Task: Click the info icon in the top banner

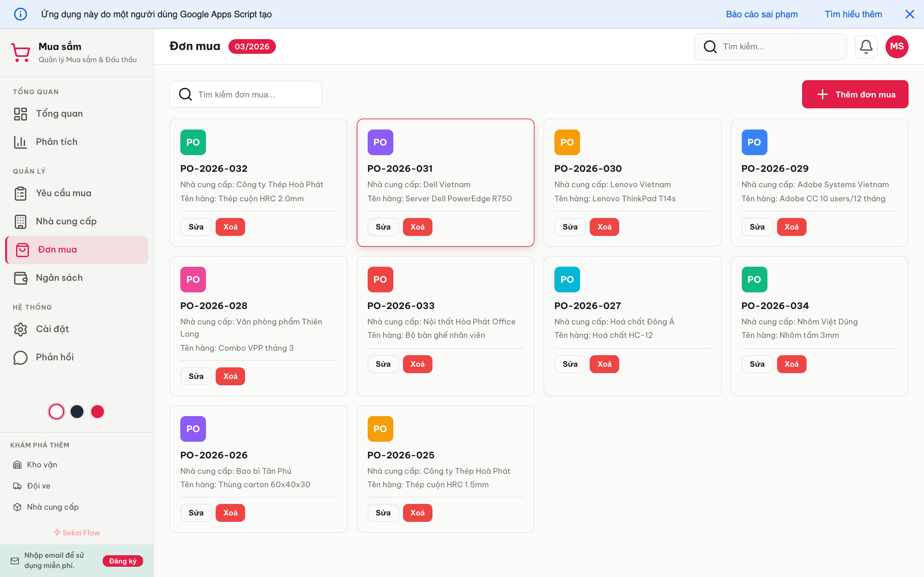Action: [x=21, y=14]
